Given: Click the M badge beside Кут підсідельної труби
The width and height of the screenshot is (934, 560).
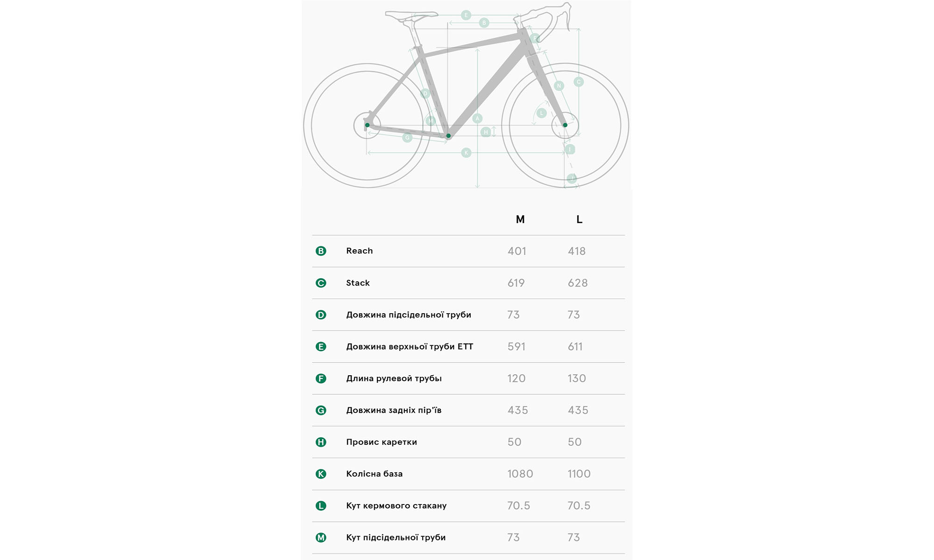Looking at the screenshot, I should 321,538.
